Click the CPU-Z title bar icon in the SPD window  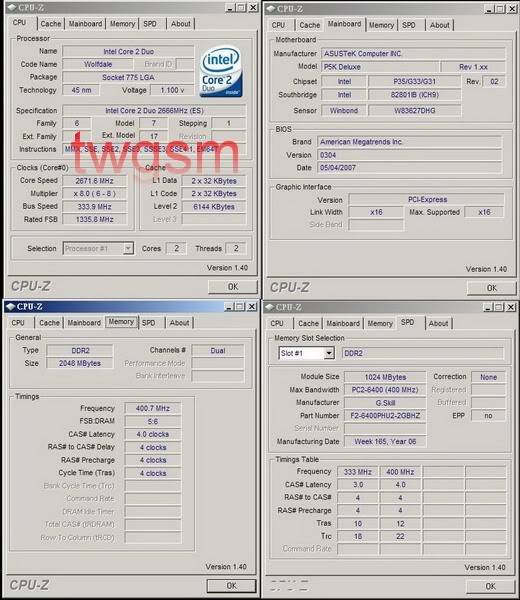270,307
